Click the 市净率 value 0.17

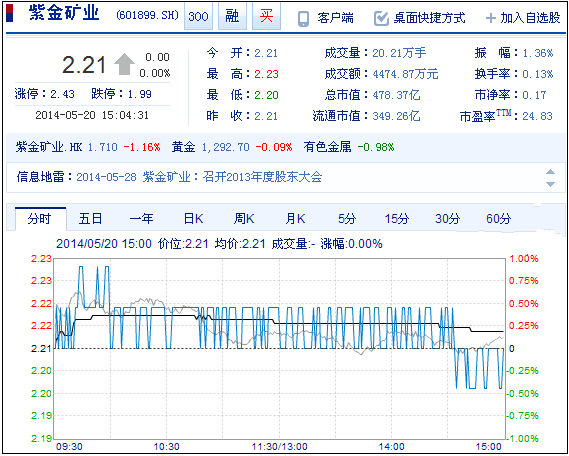click(534, 95)
